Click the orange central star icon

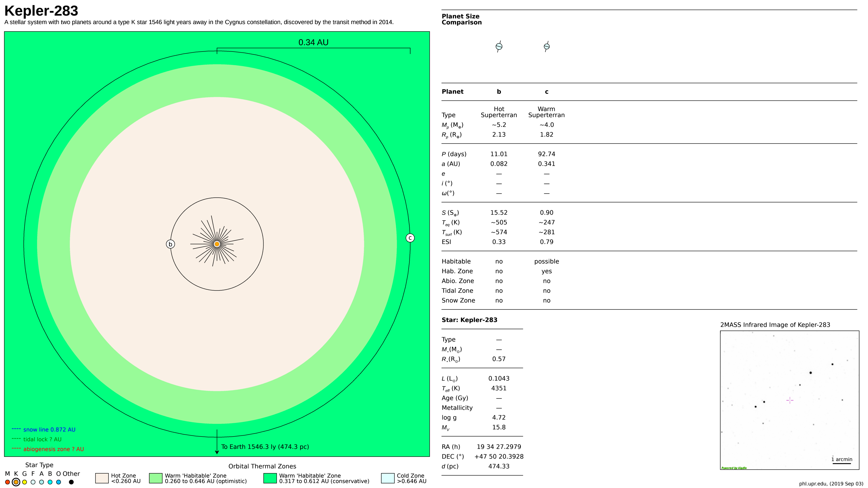217,244
